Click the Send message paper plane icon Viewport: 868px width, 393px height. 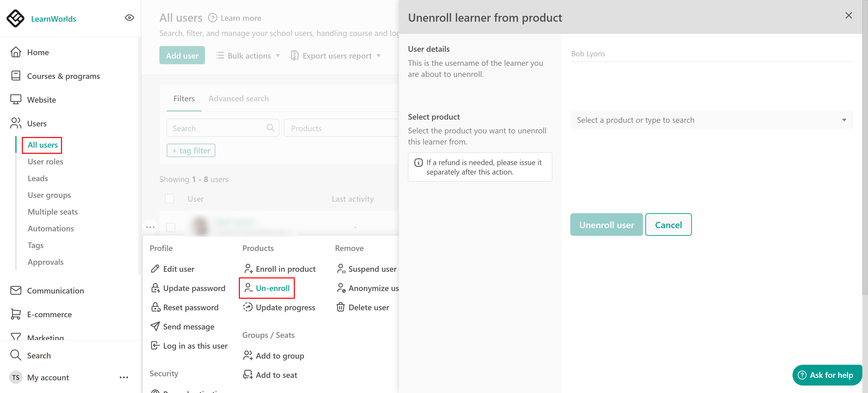point(155,326)
